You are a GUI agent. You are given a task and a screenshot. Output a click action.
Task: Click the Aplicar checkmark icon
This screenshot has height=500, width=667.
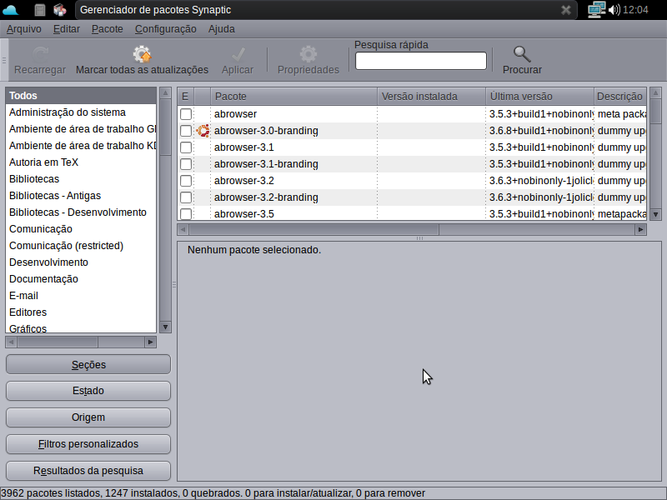(x=238, y=54)
